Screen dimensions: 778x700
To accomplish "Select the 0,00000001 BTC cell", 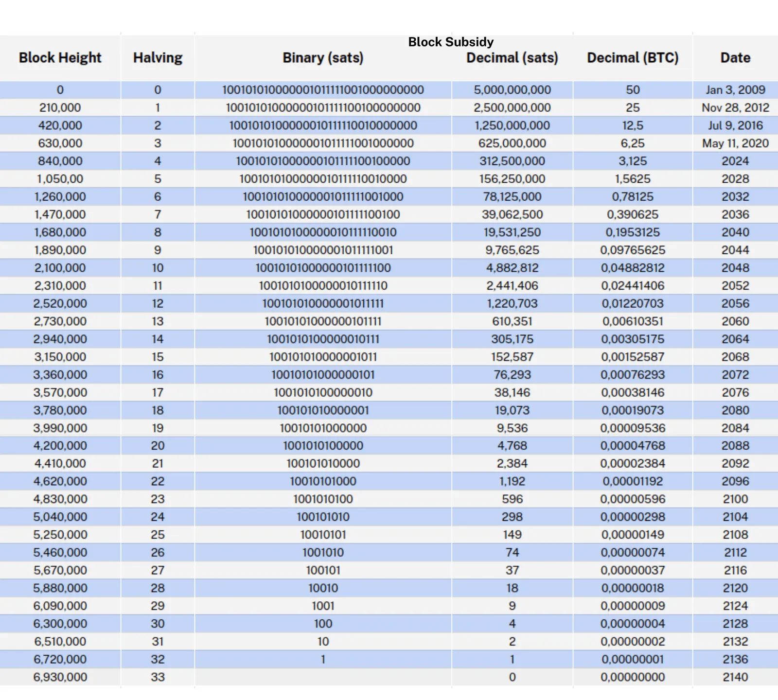I will click(x=633, y=660).
